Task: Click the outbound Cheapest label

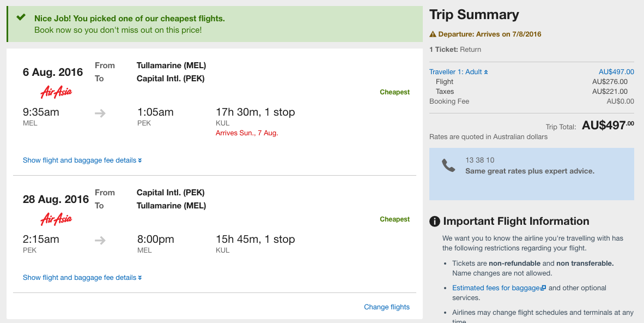Action: tap(394, 92)
